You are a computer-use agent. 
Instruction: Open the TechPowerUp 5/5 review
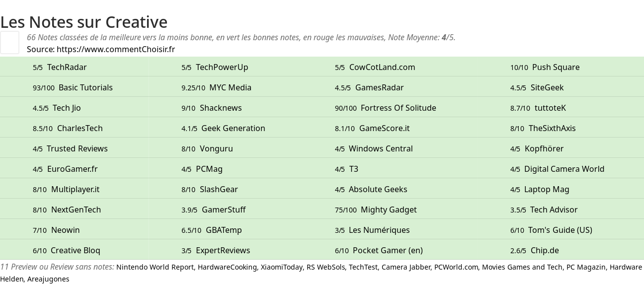point(215,67)
